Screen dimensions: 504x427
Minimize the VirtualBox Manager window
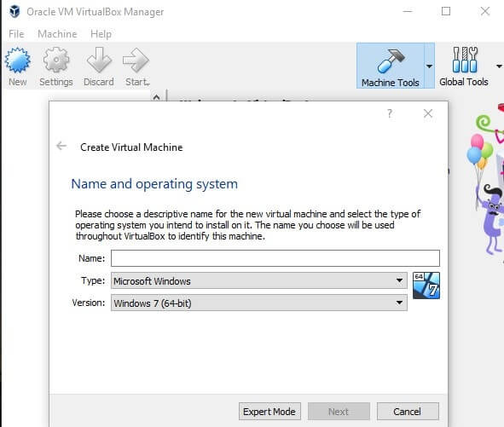pyautogui.click(x=408, y=11)
